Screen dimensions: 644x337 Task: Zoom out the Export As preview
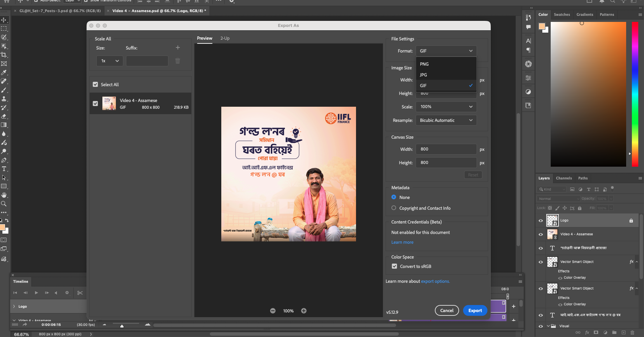coord(273,311)
